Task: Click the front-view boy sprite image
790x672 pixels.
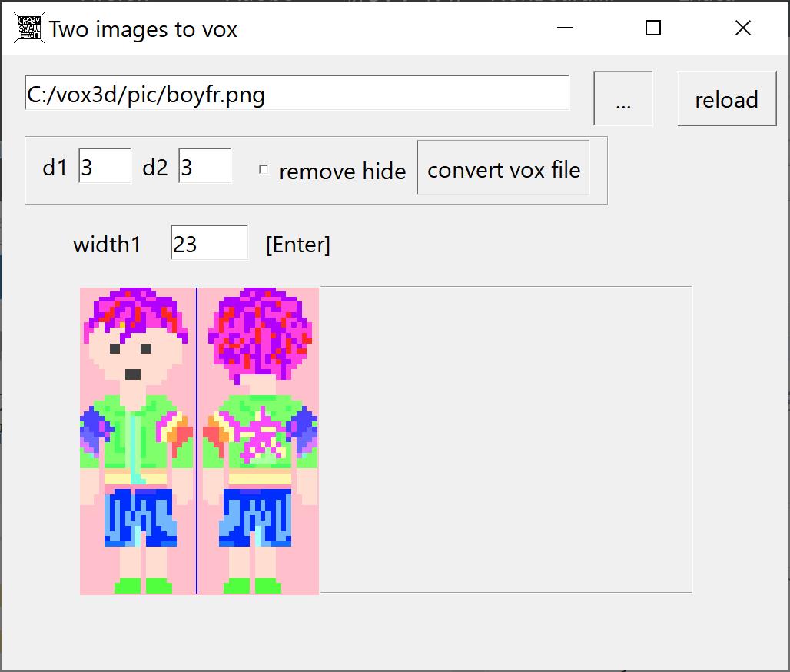Action: point(138,440)
